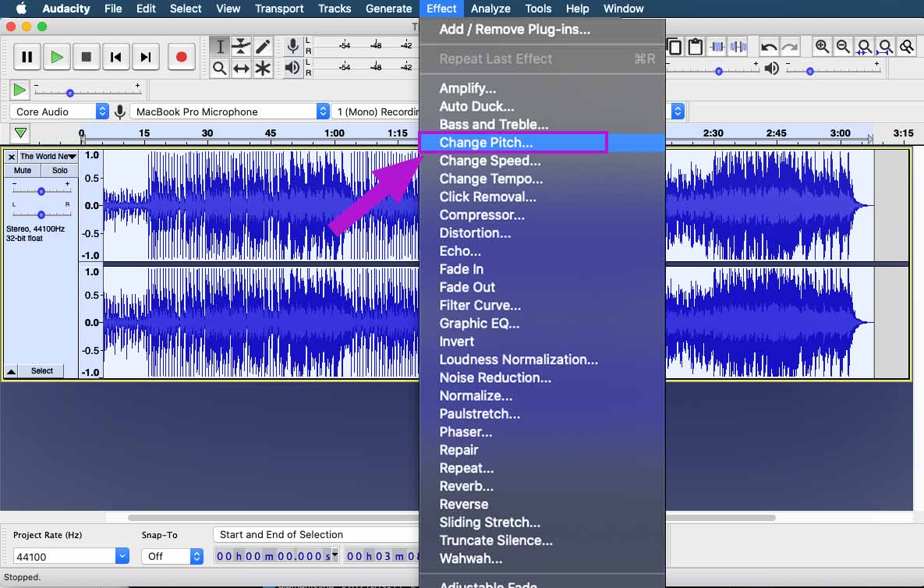This screenshot has height=588, width=924.
Task: Select the Zoom magnifier tool
Action: 220,69
